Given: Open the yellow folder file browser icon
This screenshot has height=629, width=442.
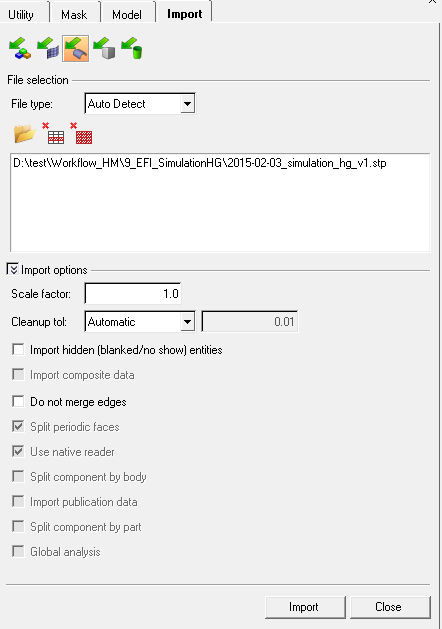Looking at the screenshot, I should 24,134.
